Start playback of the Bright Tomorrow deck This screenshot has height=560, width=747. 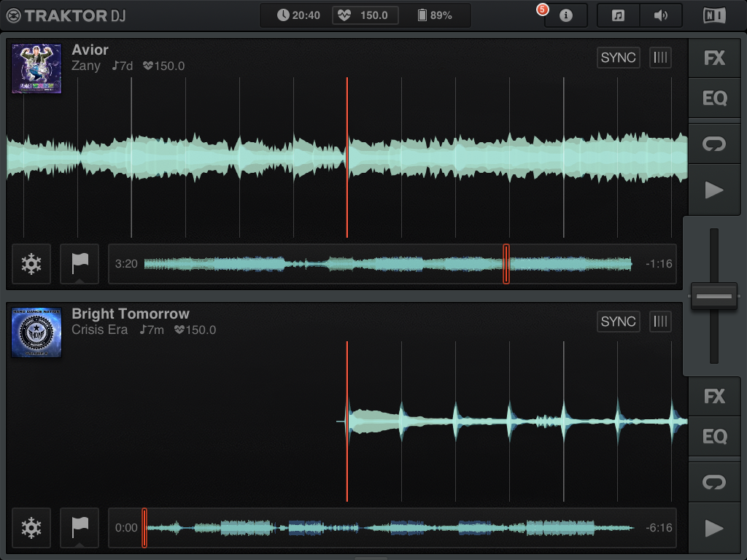point(714,528)
